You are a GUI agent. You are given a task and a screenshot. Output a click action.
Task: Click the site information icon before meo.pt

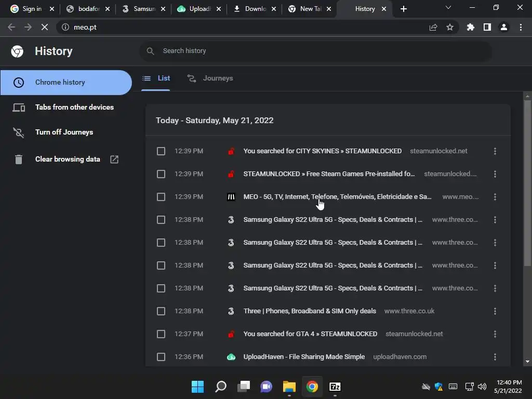coord(65,27)
